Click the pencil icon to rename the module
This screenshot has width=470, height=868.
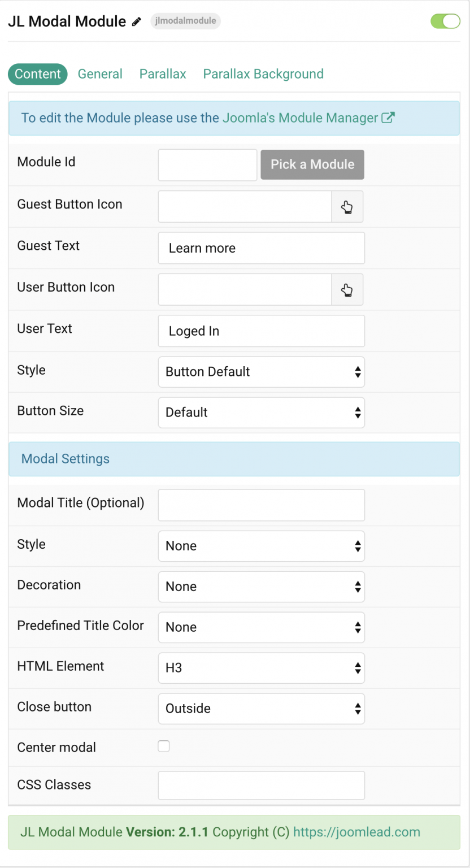tap(136, 21)
